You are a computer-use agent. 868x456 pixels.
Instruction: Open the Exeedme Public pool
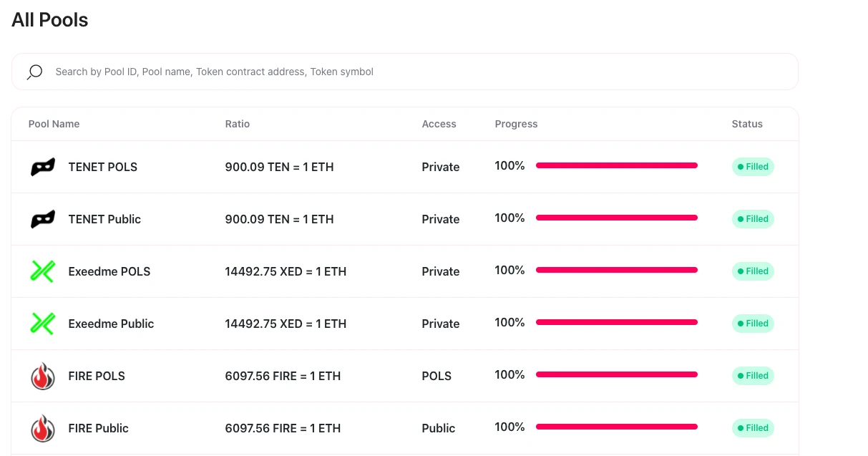click(111, 324)
